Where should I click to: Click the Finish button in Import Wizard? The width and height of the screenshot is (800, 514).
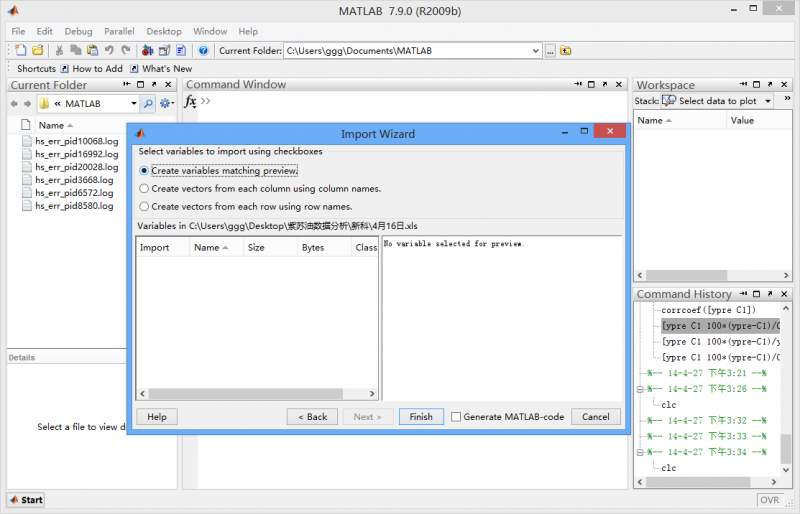tap(421, 417)
